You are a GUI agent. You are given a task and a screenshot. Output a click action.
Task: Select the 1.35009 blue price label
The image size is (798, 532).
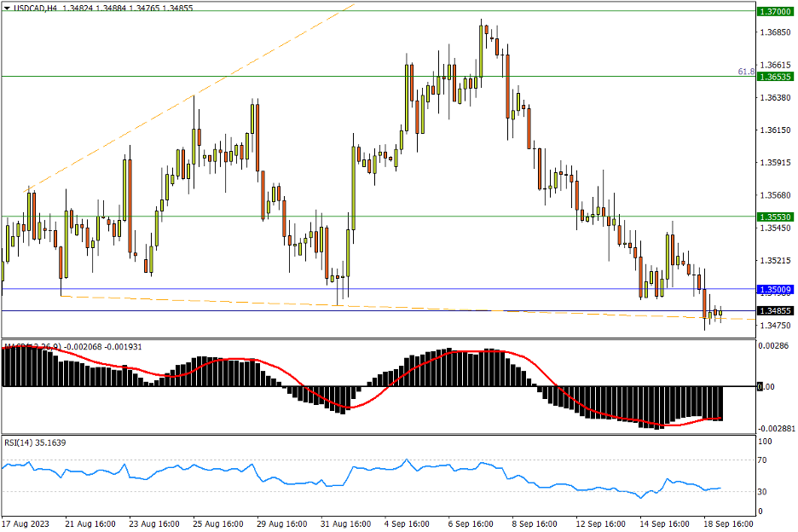pyautogui.click(x=775, y=290)
